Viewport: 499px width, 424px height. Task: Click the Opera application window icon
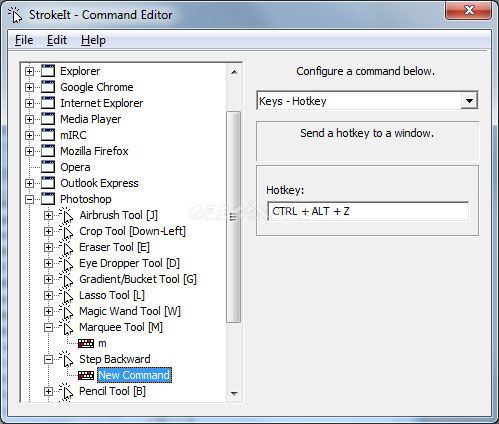coord(48,167)
